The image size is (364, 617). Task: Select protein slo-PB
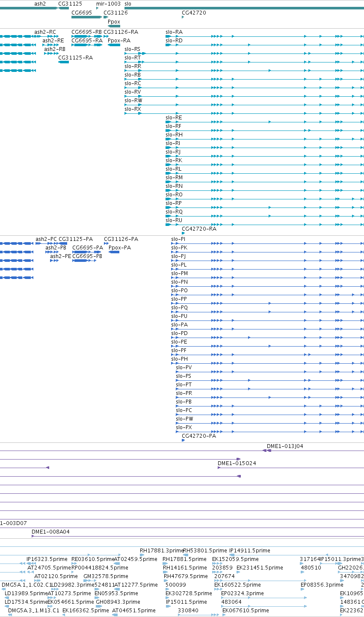tap(183, 402)
